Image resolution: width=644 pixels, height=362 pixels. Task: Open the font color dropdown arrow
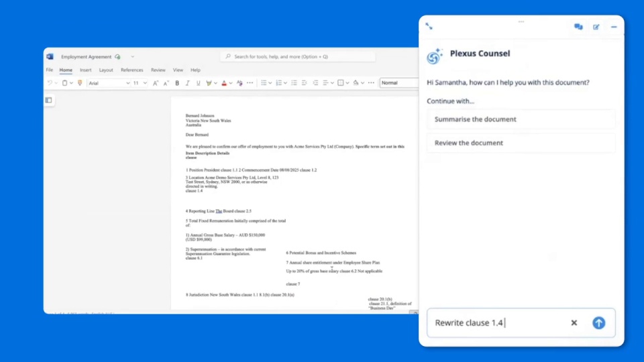[x=231, y=83]
